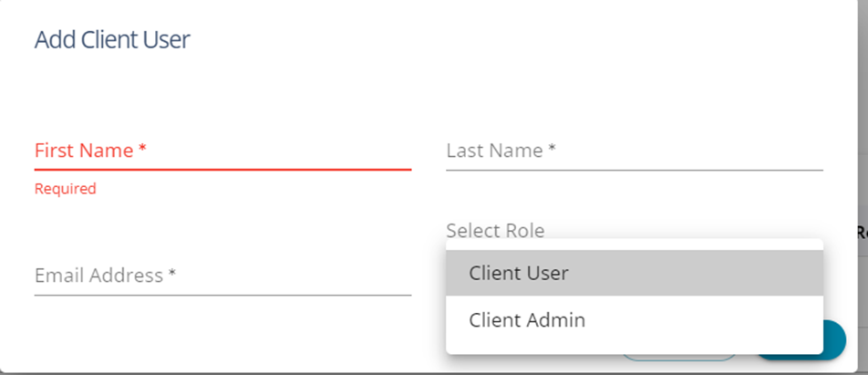Click the Email Address label text
The height and width of the screenshot is (375, 868).
105,276
